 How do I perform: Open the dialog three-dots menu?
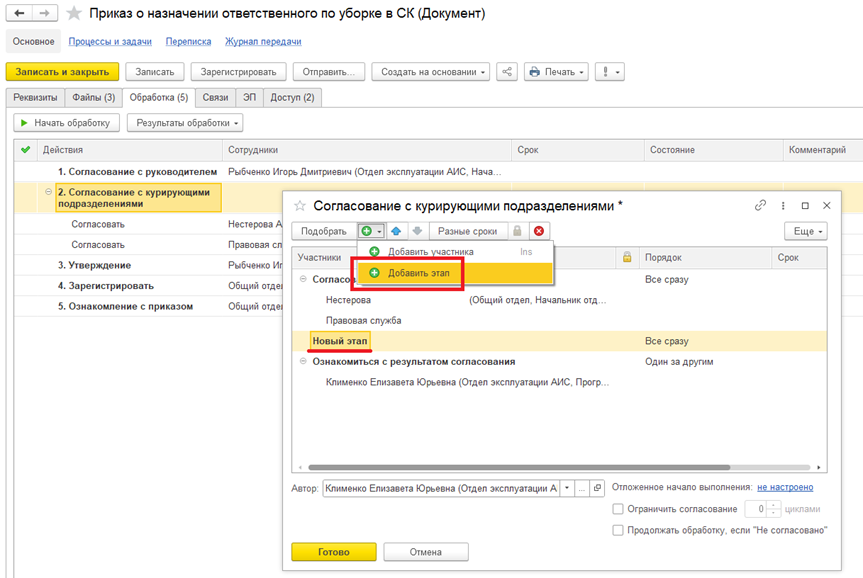[783, 205]
